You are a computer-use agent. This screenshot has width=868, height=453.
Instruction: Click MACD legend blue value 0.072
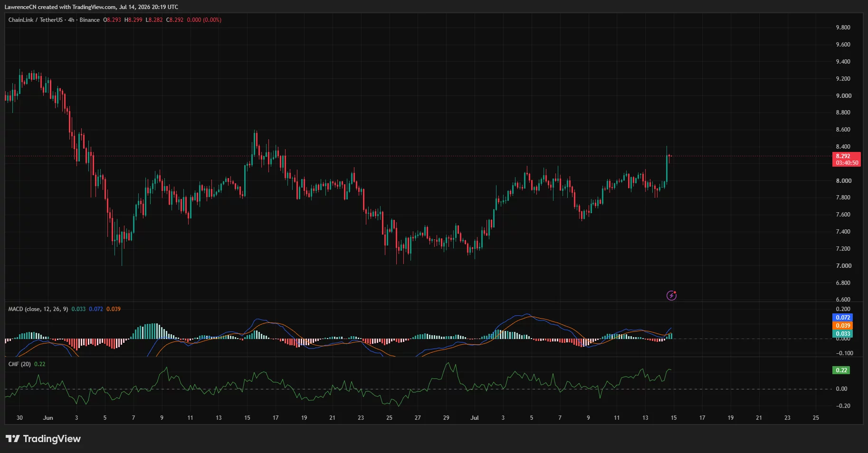96,309
